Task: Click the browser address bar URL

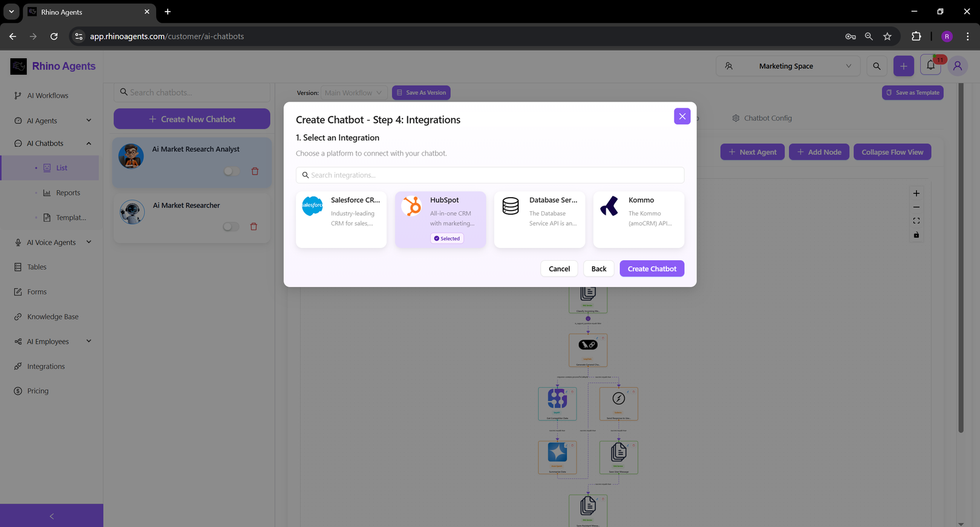Action: (167, 37)
